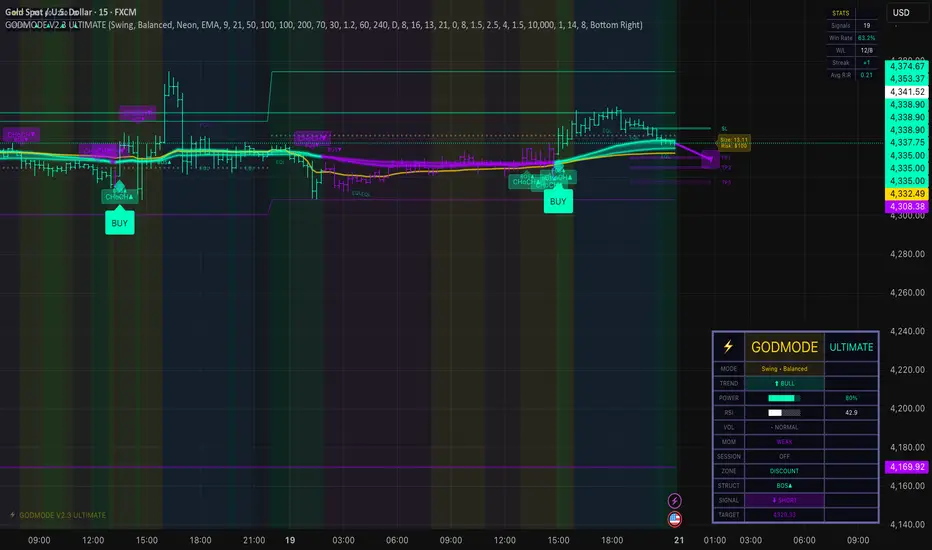Click the Signals value 19
932x550 pixels.
pyautogui.click(x=867, y=26)
